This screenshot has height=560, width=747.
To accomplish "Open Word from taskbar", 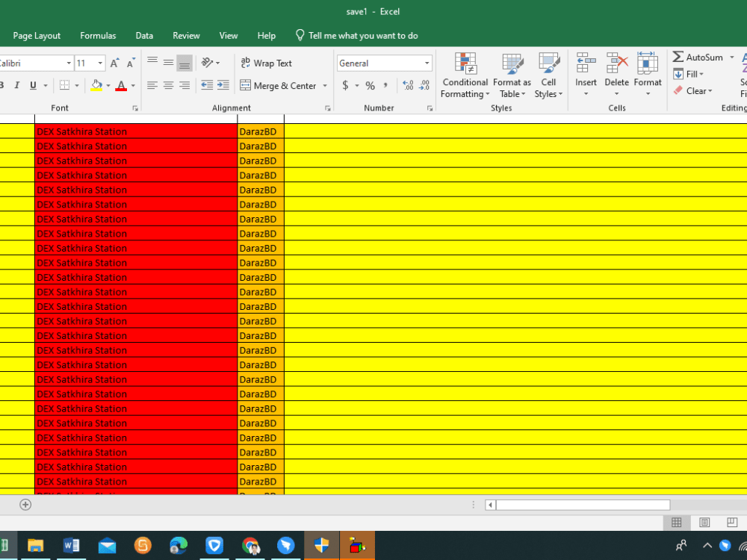I will (72, 546).
